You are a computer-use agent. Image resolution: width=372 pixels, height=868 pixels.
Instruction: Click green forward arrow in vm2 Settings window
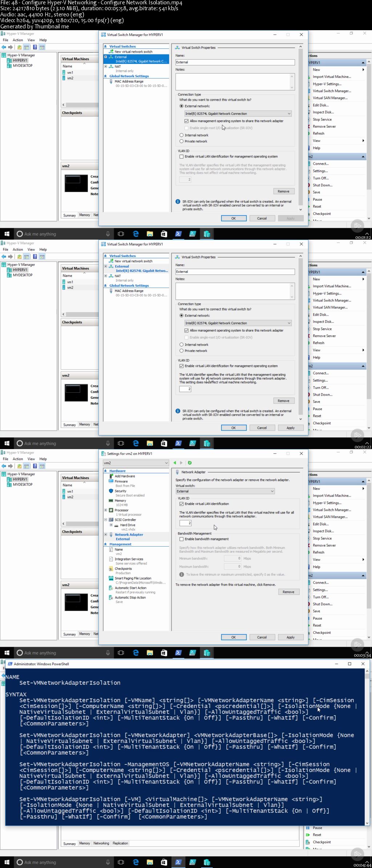[181, 463]
